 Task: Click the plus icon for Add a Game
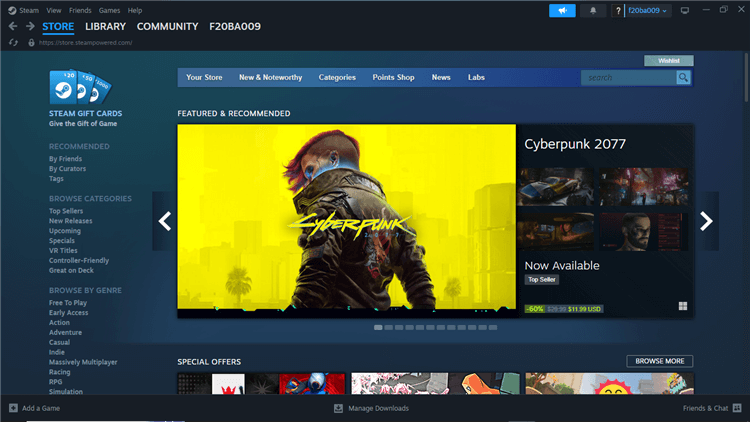coord(13,408)
